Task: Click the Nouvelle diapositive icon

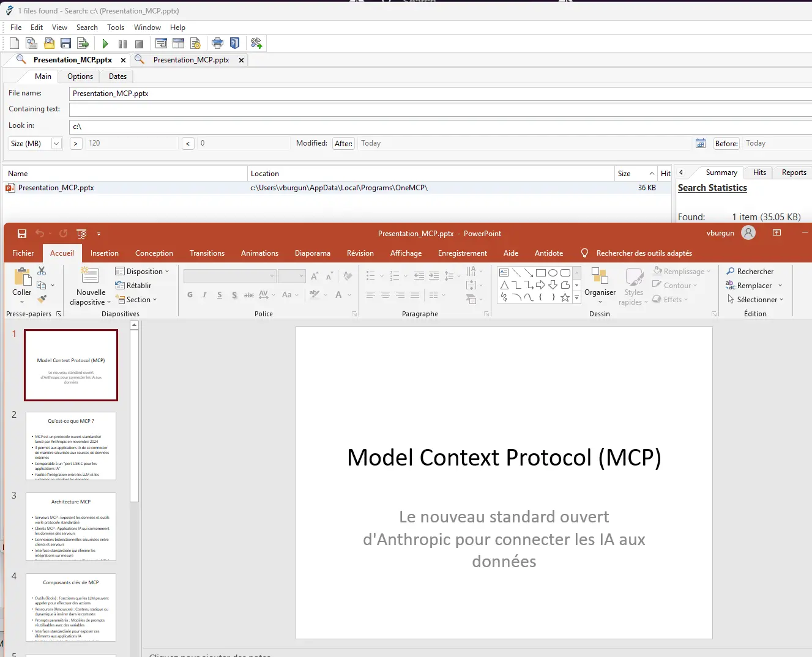Action: 90,276
